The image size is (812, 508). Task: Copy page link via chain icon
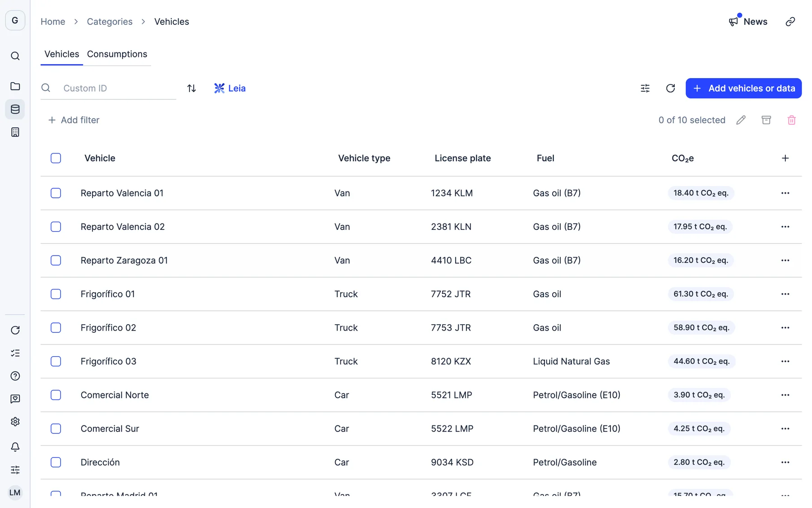pyautogui.click(x=790, y=22)
